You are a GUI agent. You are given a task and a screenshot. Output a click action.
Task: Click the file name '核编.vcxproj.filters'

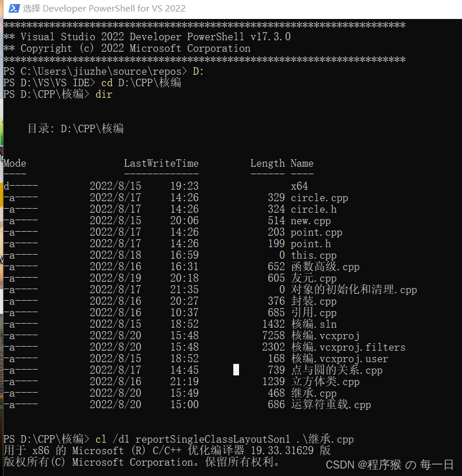point(348,347)
